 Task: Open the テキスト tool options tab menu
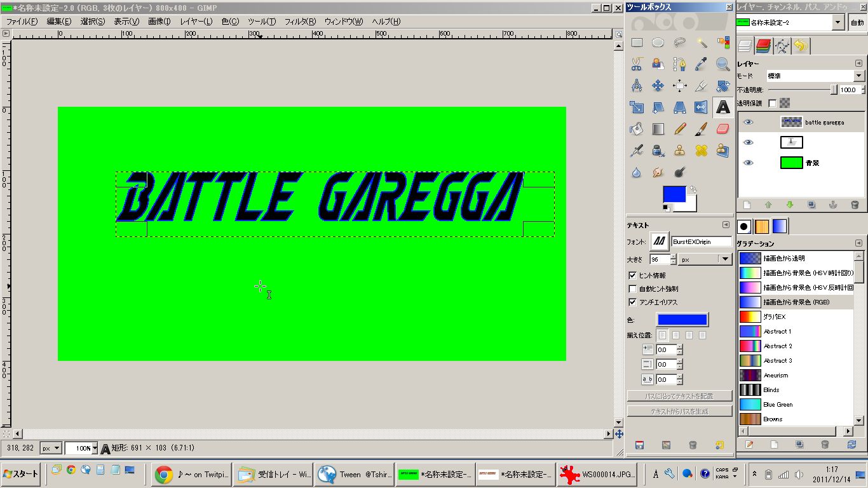pyautogui.click(x=726, y=225)
